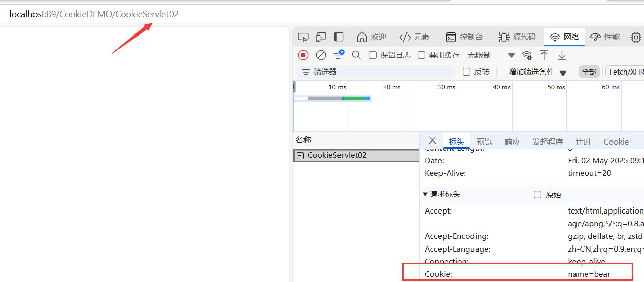
Task: Click the Accept header name
Action: pyautogui.click(x=438, y=211)
